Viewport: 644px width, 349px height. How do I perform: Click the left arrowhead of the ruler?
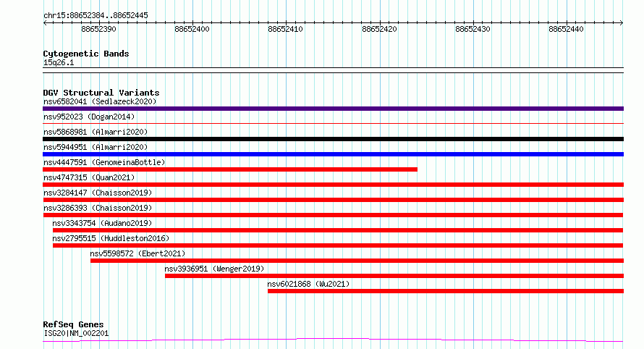[45, 23]
